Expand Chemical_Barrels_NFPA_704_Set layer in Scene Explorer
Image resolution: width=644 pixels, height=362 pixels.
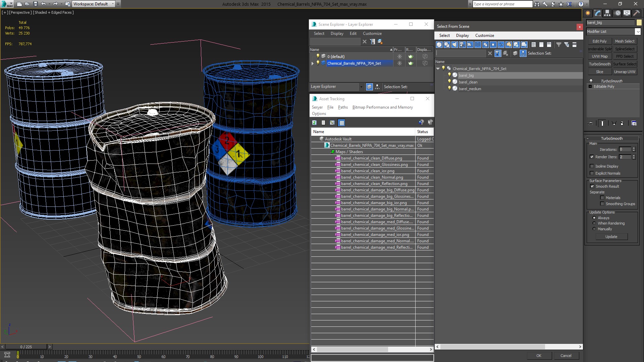(x=313, y=63)
